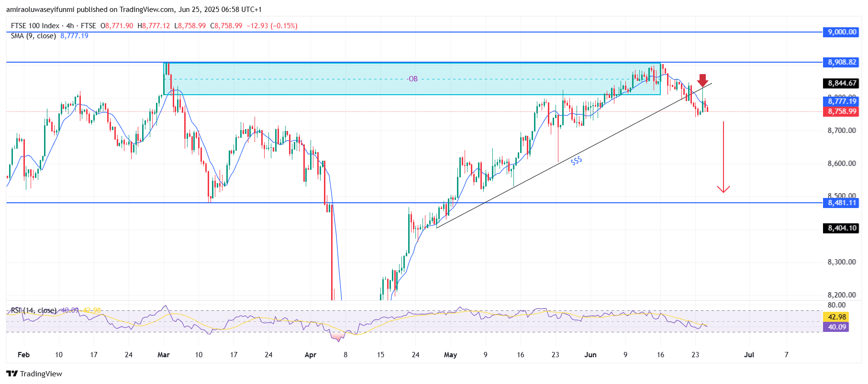This screenshot has width=868, height=384.
Task: Click the RSI 42.98 yellow value tag
Action: (836, 317)
